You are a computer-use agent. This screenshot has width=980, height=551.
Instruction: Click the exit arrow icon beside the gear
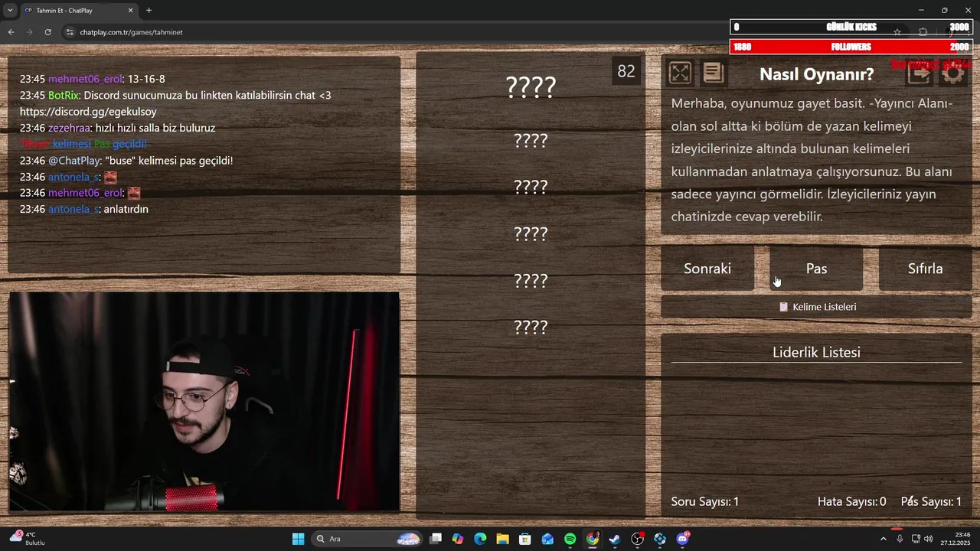coord(920,73)
